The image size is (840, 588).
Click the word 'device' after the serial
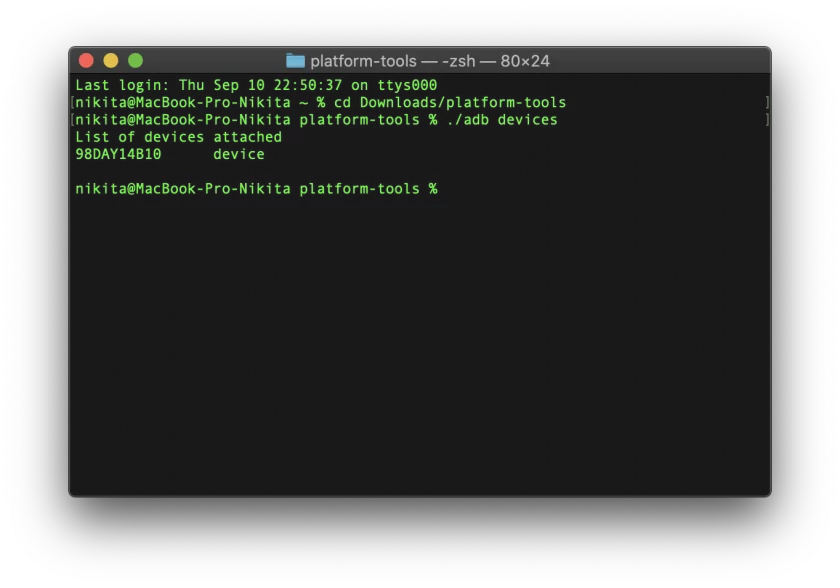(x=239, y=154)
